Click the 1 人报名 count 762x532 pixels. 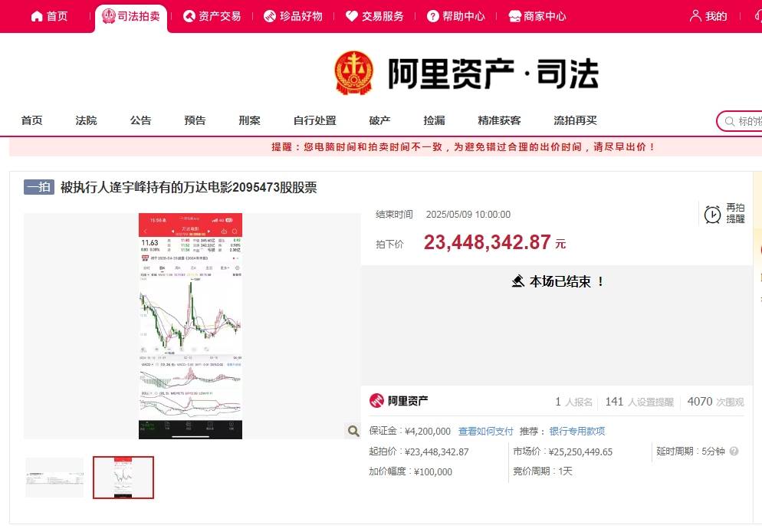tap(574, 402)
